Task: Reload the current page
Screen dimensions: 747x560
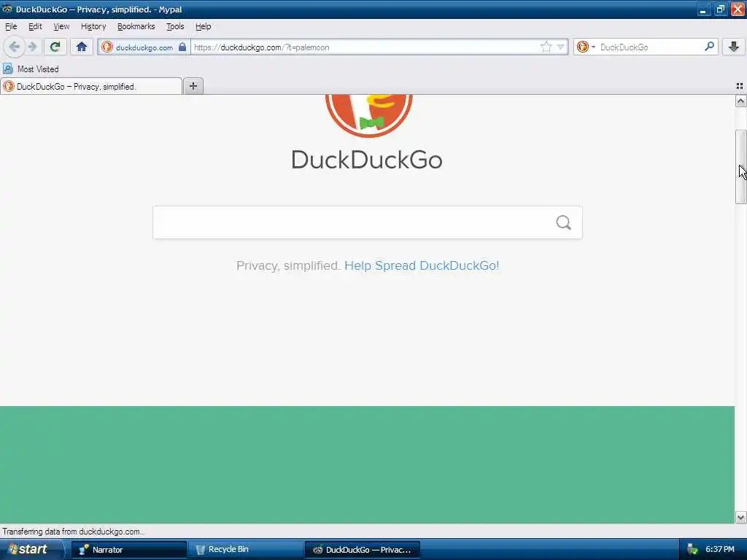Action: pyautogui.click(x=55, y=47)
